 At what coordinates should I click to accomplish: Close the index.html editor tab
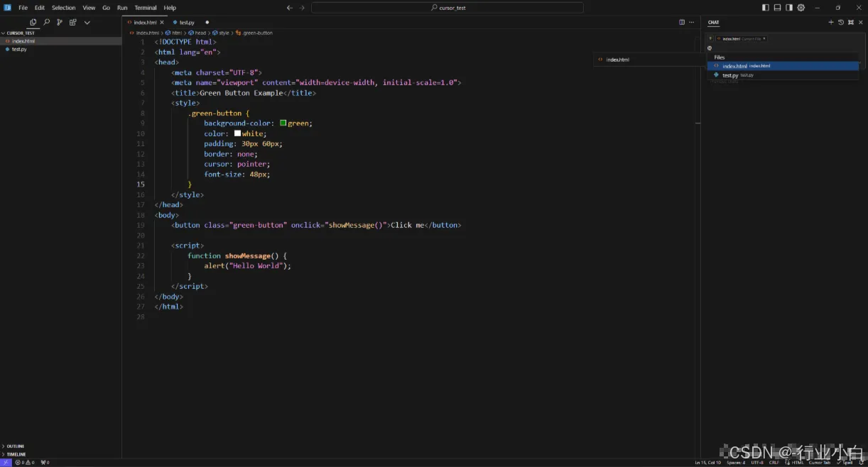(x=162, y=22)
